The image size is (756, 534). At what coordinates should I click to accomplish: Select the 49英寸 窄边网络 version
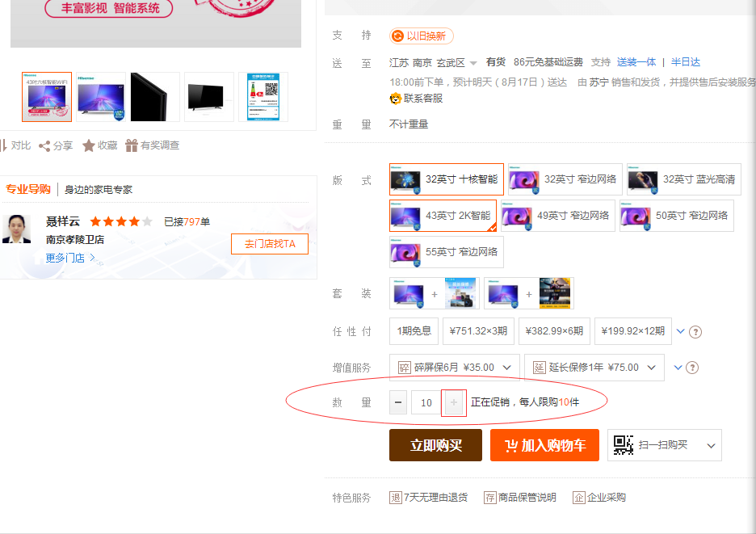[x=557, y=216]
